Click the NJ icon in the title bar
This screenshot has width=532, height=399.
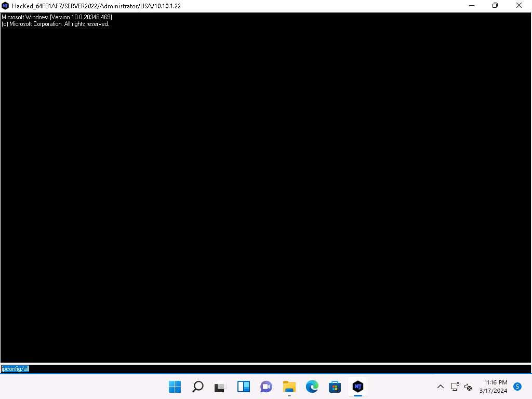point(6,6)
